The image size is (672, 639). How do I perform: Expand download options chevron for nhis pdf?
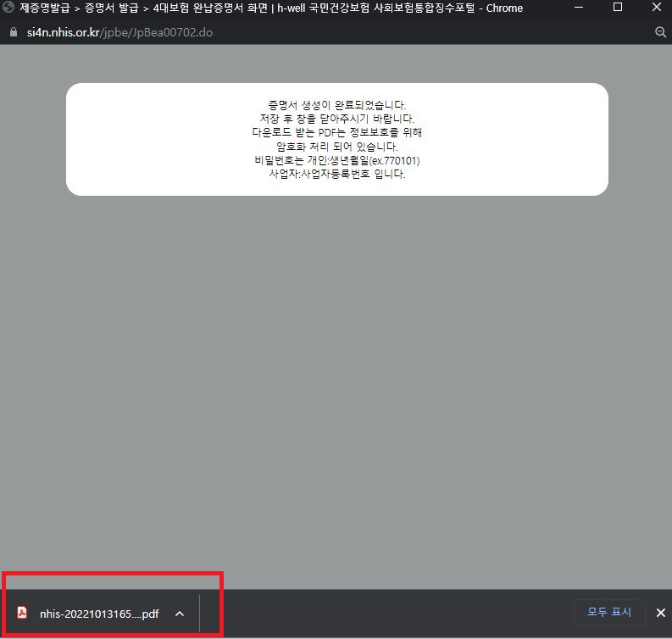(180, 614)
